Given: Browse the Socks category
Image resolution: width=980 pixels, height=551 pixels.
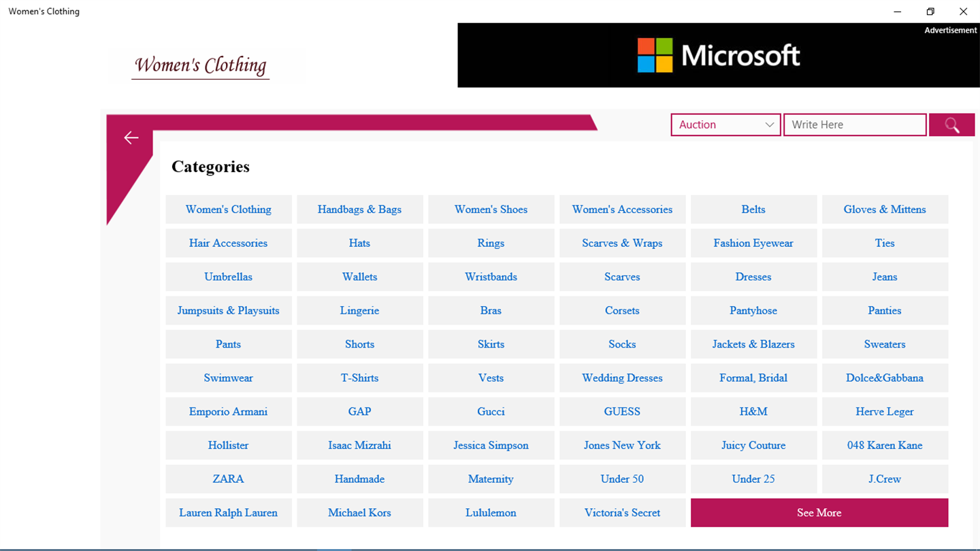Looking at the screenshot, I should [x=623, y=344].
